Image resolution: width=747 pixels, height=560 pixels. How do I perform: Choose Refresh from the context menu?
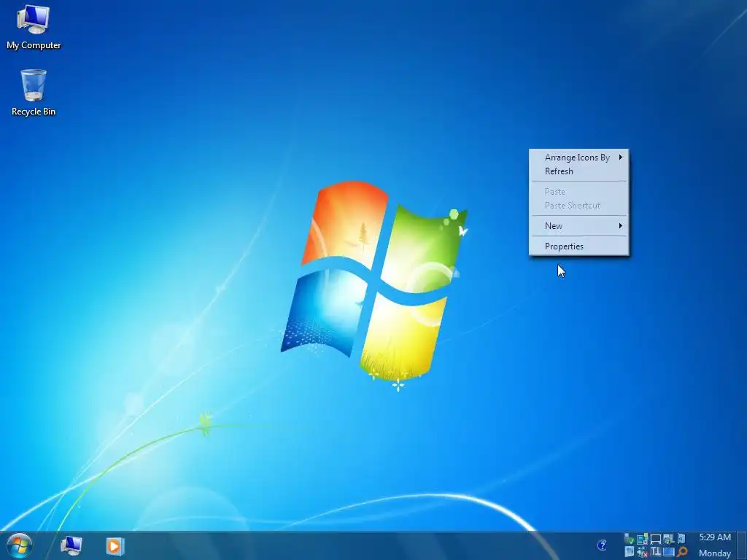[x=578, y=171]
